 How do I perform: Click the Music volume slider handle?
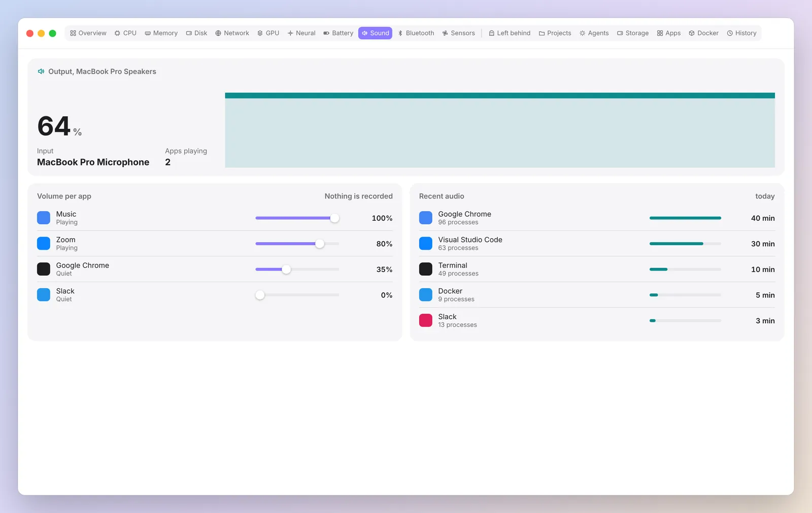(334, 218)
